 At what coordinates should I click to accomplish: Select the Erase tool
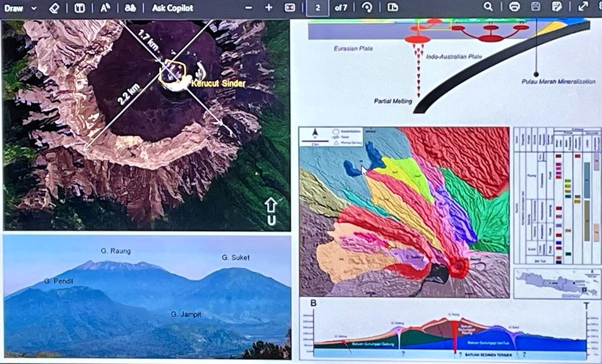[55, 8]
